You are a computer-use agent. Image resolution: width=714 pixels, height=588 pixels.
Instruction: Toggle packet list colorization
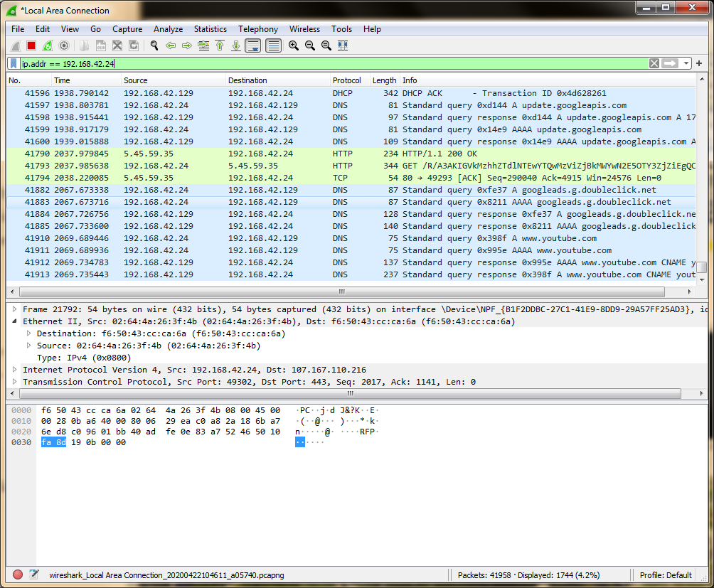tap(273, 46)
